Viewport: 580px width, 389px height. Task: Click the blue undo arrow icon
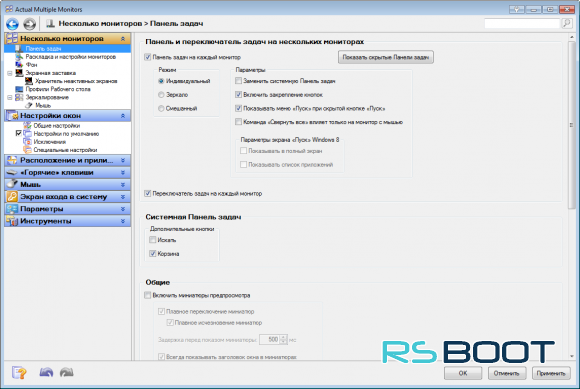click(x=46, y=372)
